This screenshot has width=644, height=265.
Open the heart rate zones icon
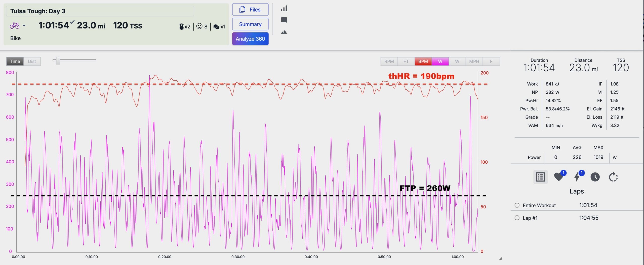pos(559,176)
